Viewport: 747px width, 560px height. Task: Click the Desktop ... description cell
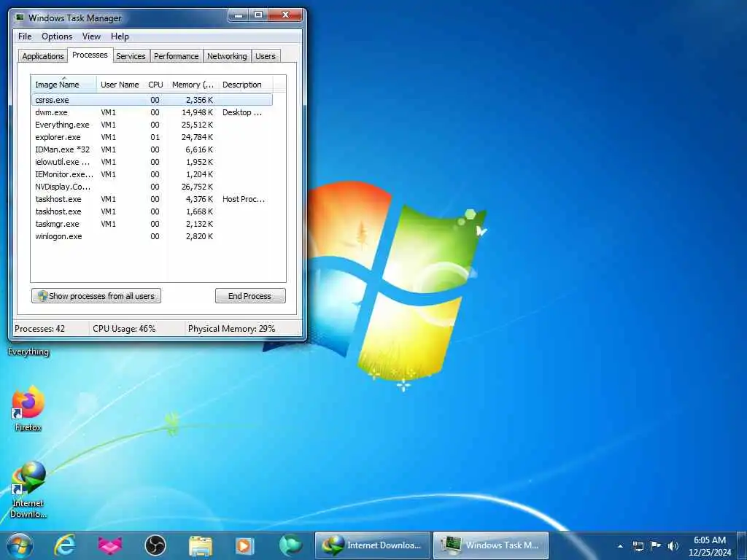click(x=242, y=112)
